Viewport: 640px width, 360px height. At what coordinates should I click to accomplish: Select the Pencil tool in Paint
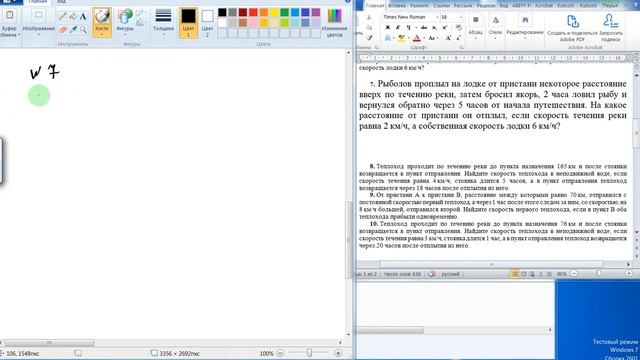62,17
